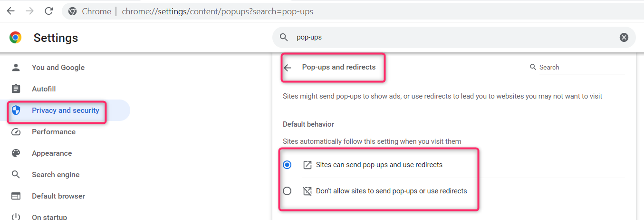Open You and Google settings
The height and width of the screenshot is (220, 644).
click(x=58, y=68)
